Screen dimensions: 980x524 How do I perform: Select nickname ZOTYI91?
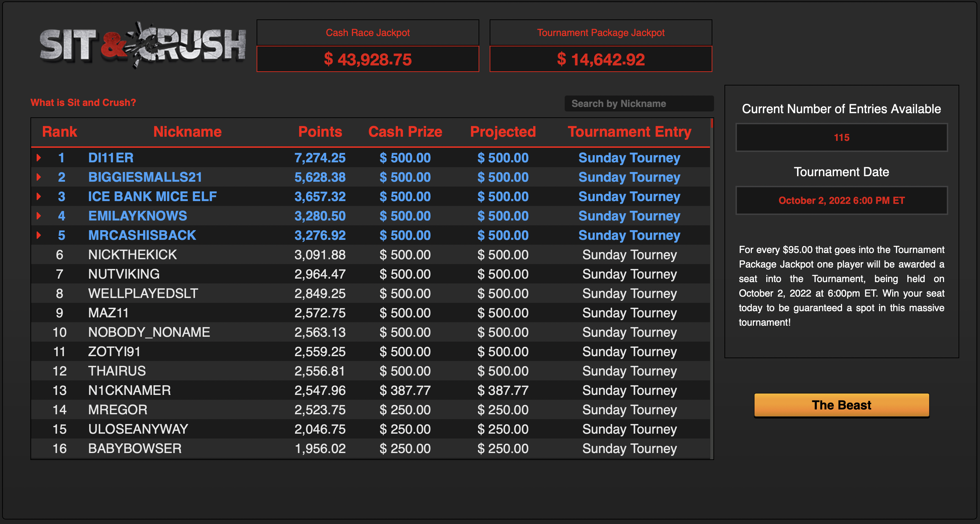tap(114, 352)
